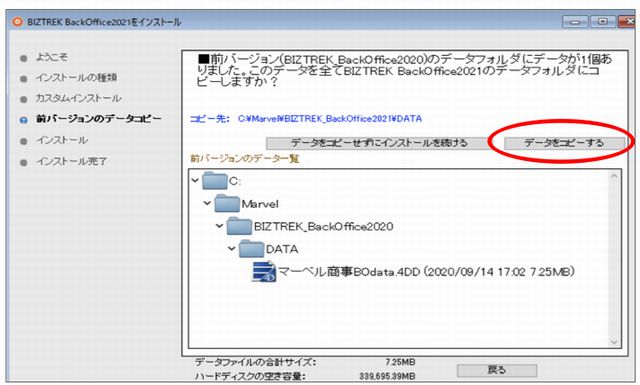640x385 pixels.
Task: Select the 前バージョンのデータコピー step
Action: [99, 119]
